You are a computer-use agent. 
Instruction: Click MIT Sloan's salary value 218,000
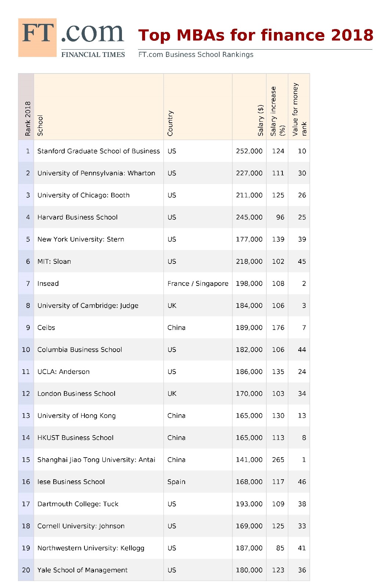[249, 261]
